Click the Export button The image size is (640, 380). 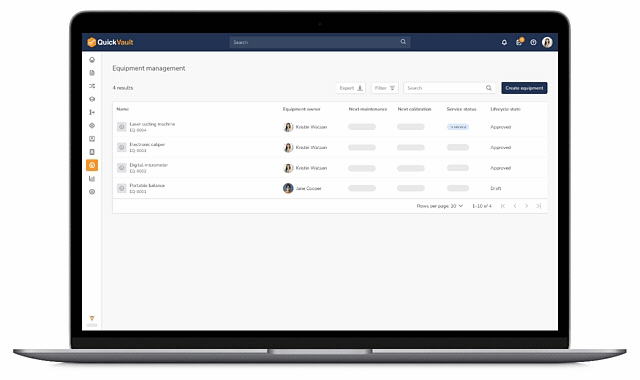351,88
